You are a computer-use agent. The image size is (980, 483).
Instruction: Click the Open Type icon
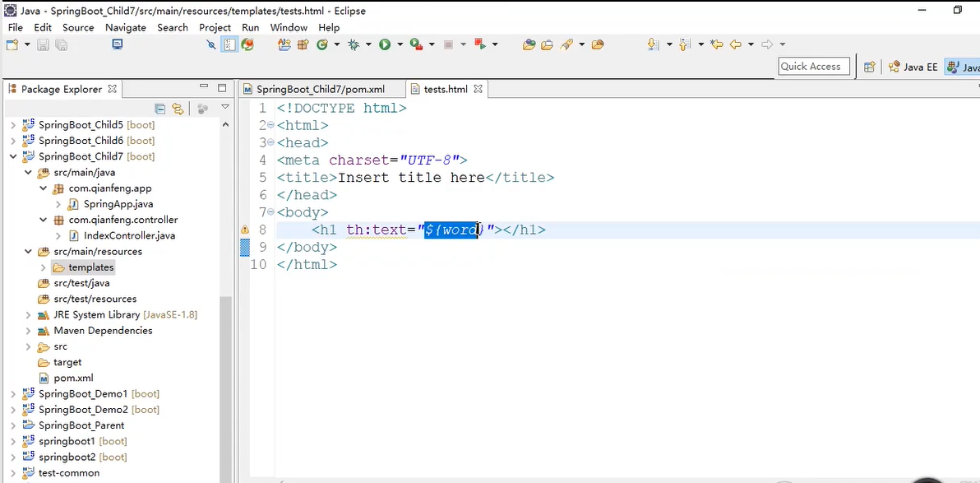(529, 44)
